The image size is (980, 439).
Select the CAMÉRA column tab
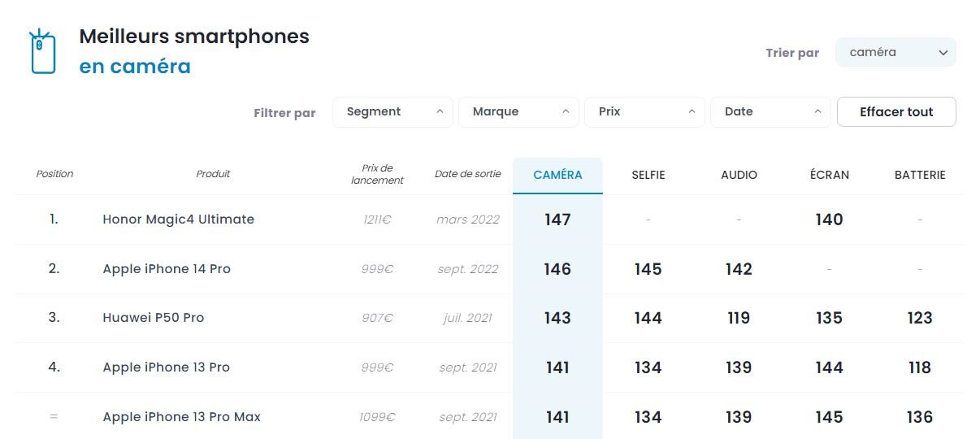tap(557, 175)
